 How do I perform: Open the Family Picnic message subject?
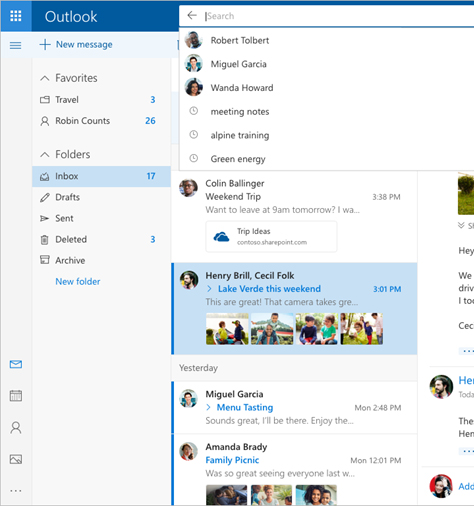(x=232, y=460)
